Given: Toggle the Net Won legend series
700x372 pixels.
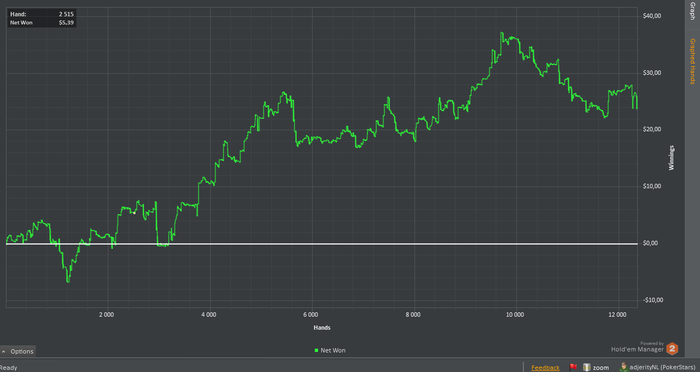Looking at the screenshot, I should click(330, 351).
